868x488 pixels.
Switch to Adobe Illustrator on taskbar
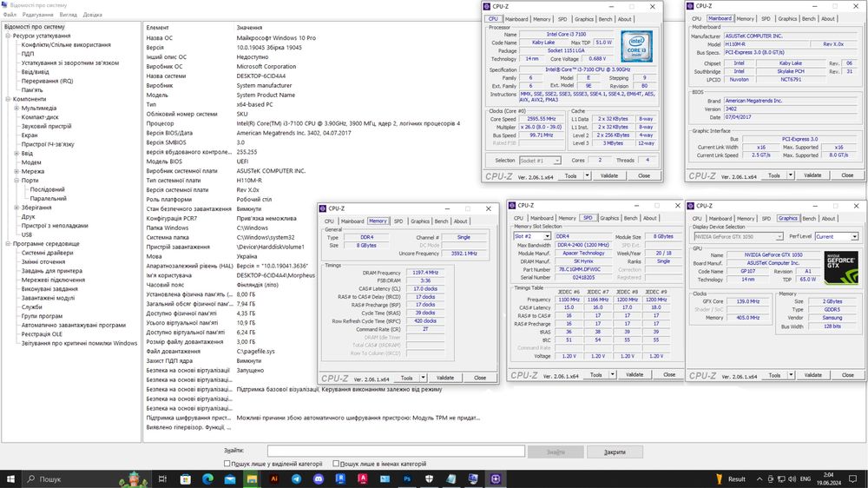tap(274, 478)
